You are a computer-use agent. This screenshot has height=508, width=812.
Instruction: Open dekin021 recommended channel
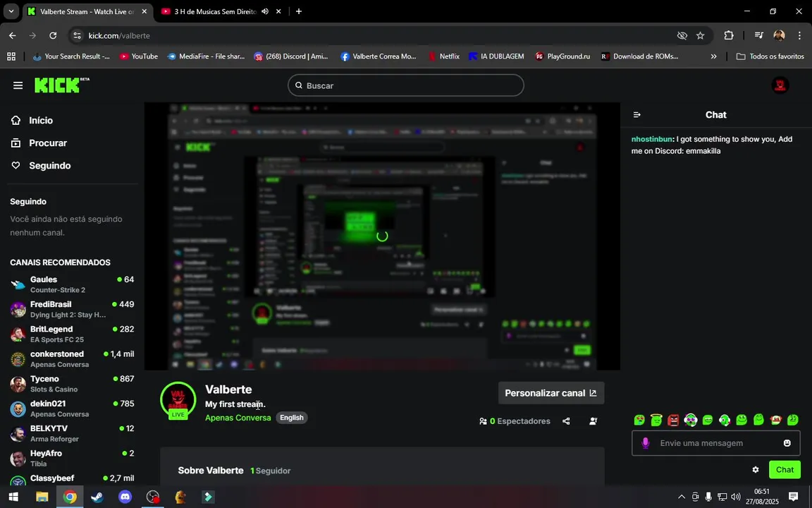[x=72, y=409]
